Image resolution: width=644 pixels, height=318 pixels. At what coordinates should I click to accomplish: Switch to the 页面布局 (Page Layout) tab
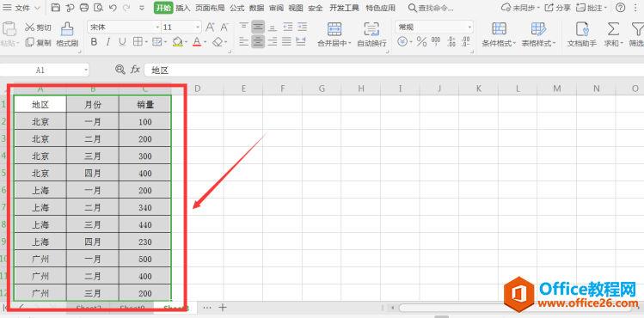[210, 8]
